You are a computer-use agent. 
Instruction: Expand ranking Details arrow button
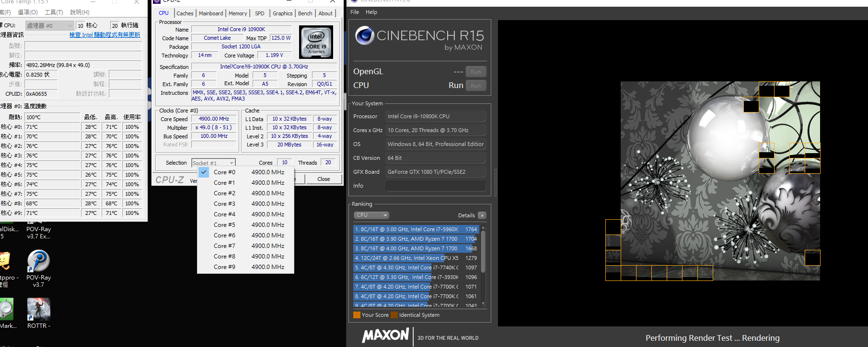(x=482, y=215)
